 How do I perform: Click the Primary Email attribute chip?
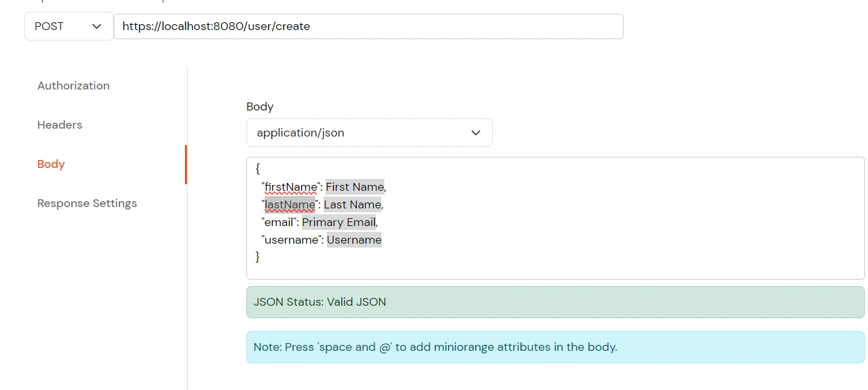pos(338,222)
